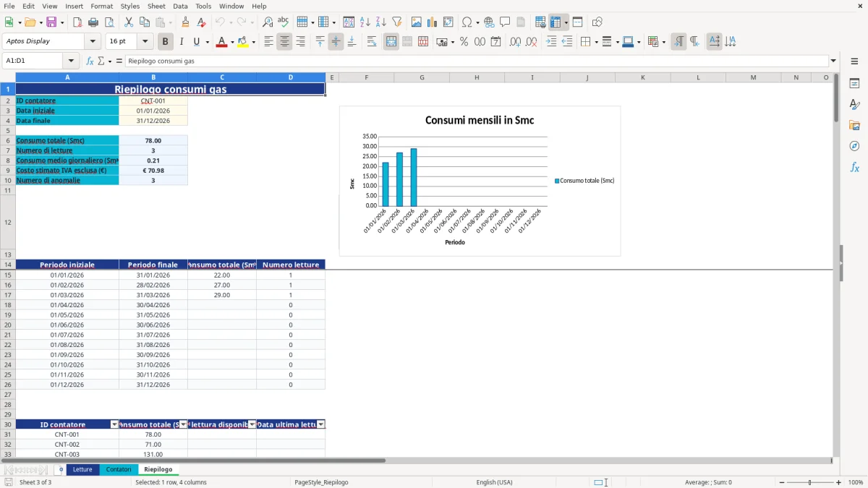
Task: Toggle Freeze Rows and Columns
Action: 556,22
